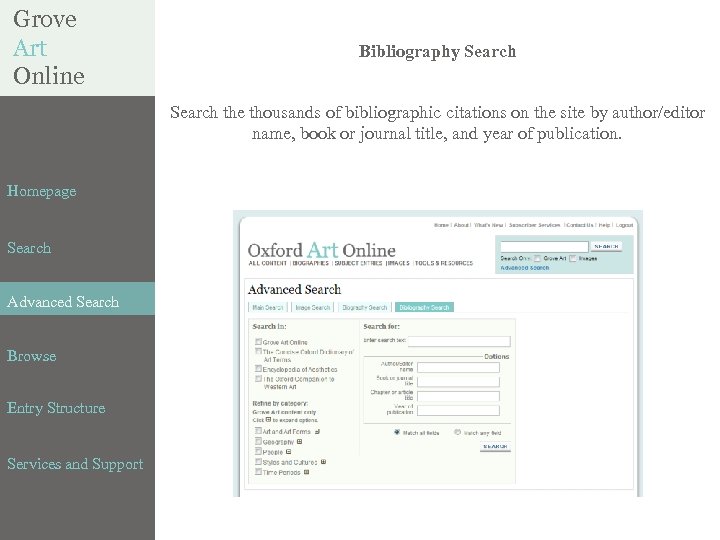The height and width of the screenshot is (540, 720).
Task: Open the Contact Us link
Action: click(579, 225)
